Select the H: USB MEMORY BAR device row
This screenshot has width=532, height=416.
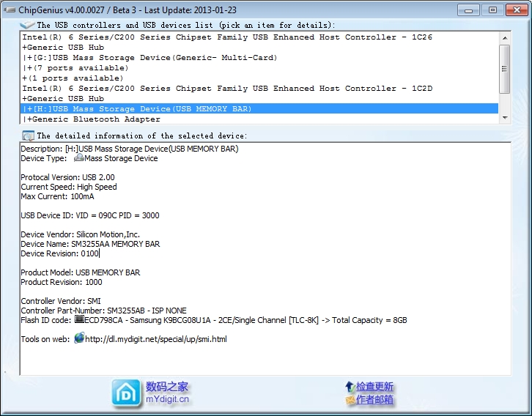coord(259,109)
